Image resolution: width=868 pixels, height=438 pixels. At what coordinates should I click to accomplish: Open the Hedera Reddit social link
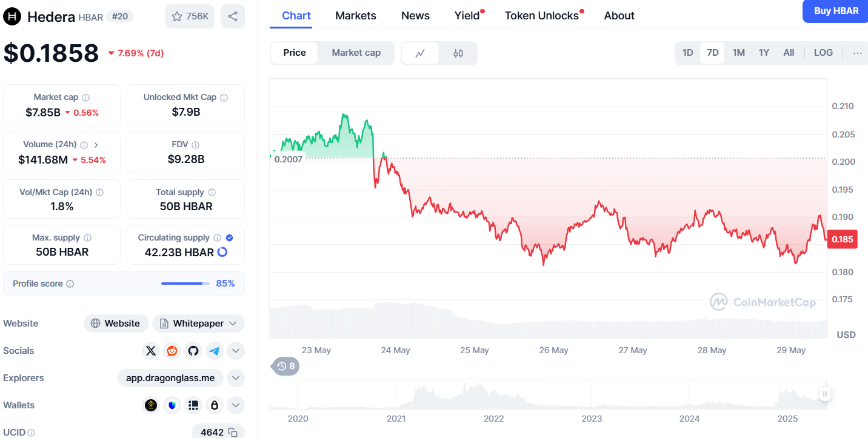pyautogui.click(x=172, y=351)
